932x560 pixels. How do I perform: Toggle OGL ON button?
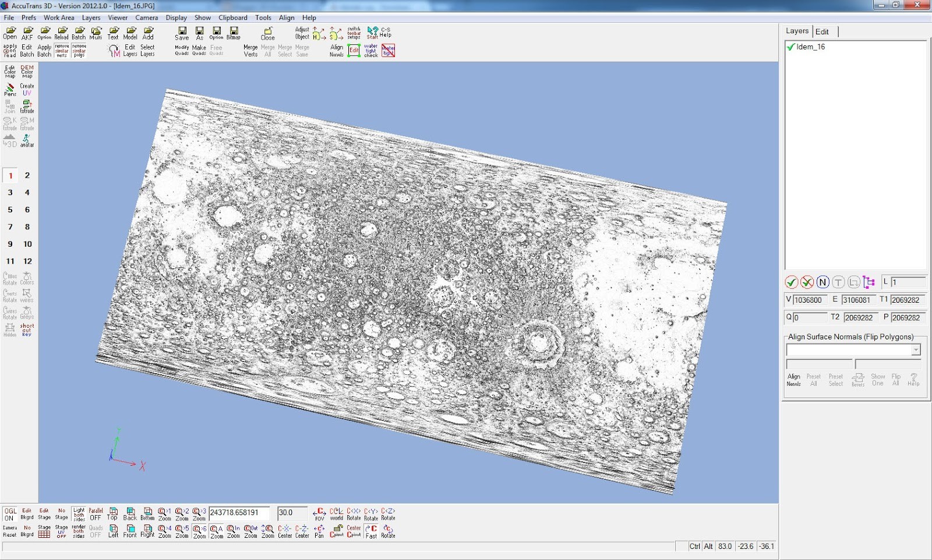click(10, 513)
